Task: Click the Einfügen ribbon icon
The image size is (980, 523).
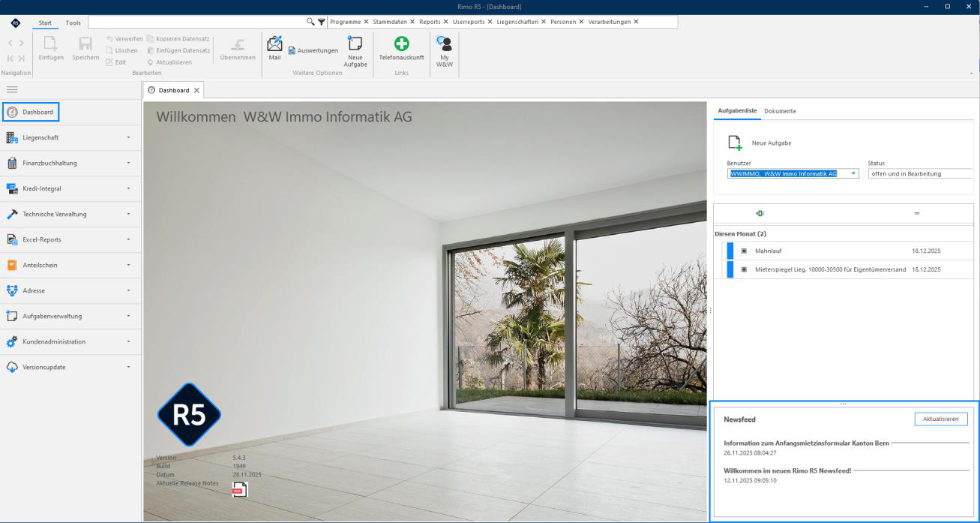Action: (x=51, y=44)
